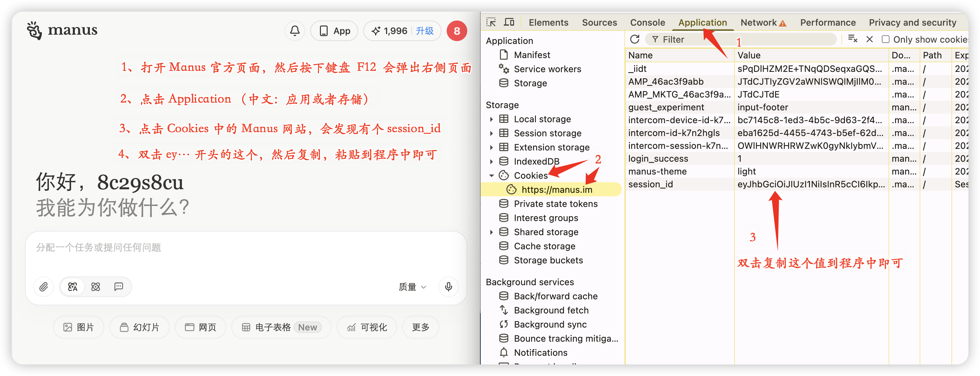Select the chat mode bubble icon
980x376 pixels.
coord(119,287)
